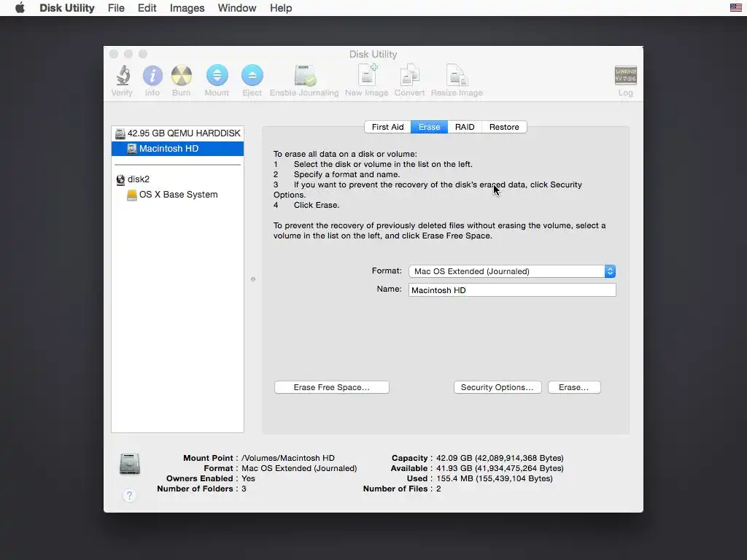Image resolution: width=747 pixels, height=560 pixels.
Task: Click the Capacity value 42.09 GB
Action: point(500,458)
